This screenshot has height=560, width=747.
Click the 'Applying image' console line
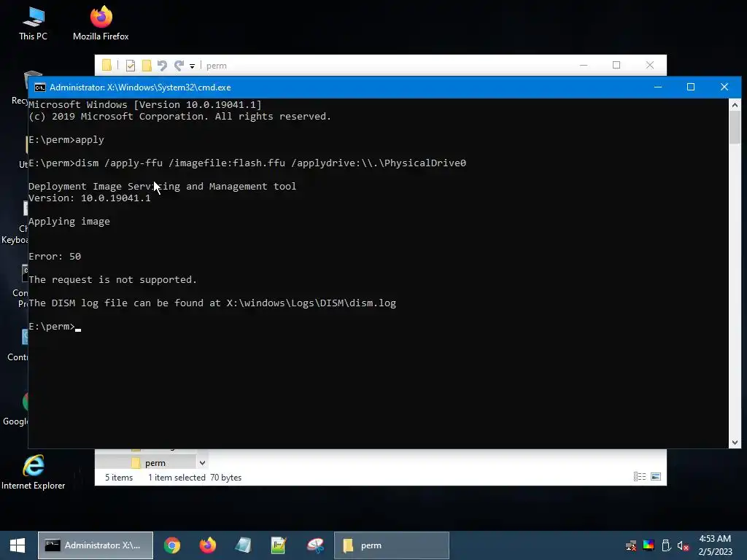69,222
